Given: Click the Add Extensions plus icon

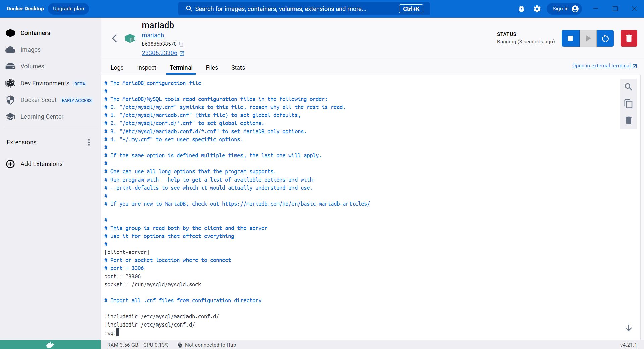Looking at the screenshot, I should (10, 164).
